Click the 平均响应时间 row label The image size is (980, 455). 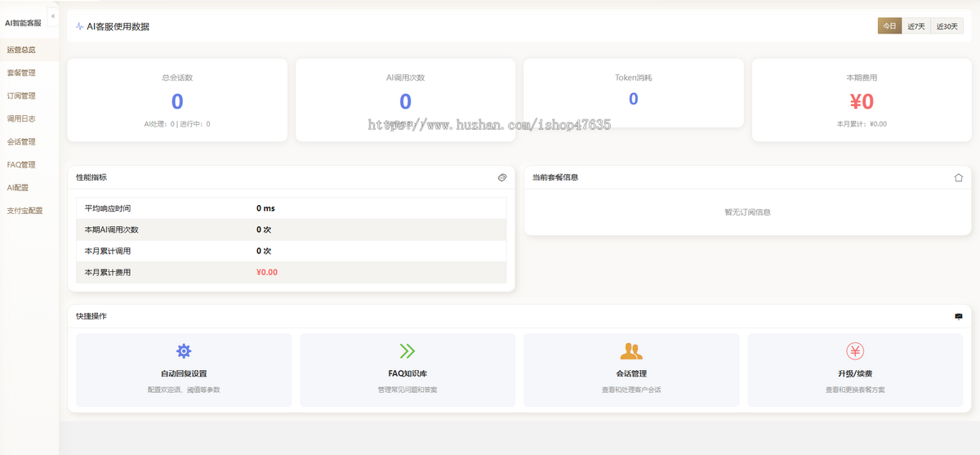coord(108,208)
